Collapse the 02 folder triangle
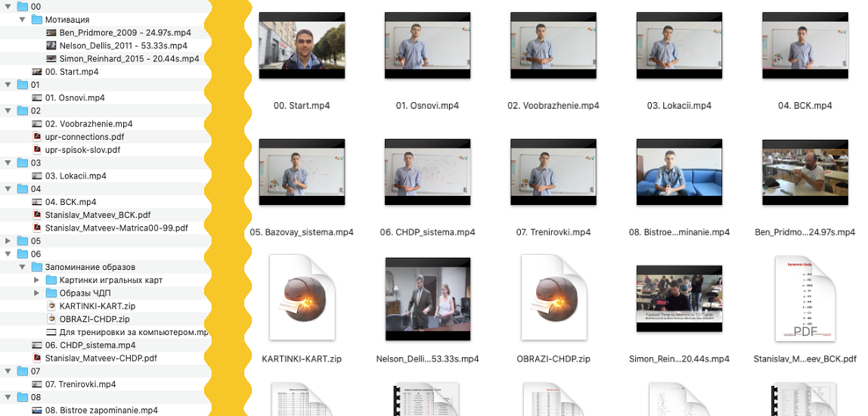This screenshot has width=868, height=416. (8, 110)
